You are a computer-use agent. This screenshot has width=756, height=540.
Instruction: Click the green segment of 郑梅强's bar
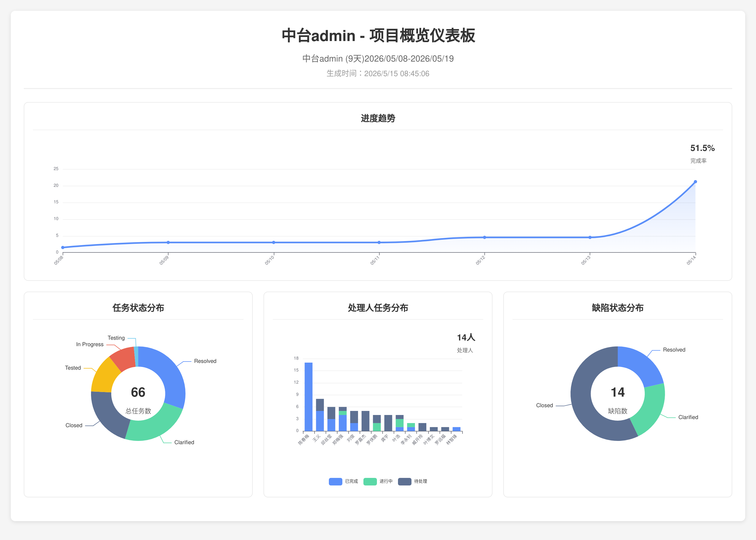(342, 413)
